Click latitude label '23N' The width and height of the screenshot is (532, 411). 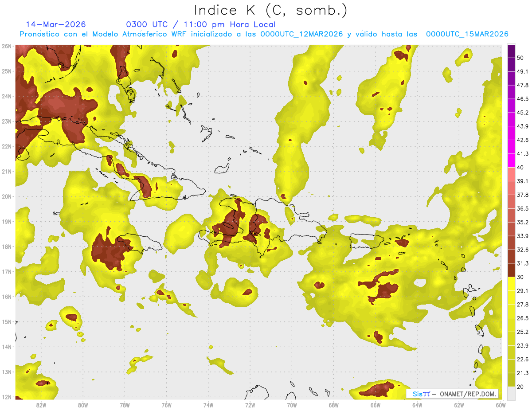[6, 121]
